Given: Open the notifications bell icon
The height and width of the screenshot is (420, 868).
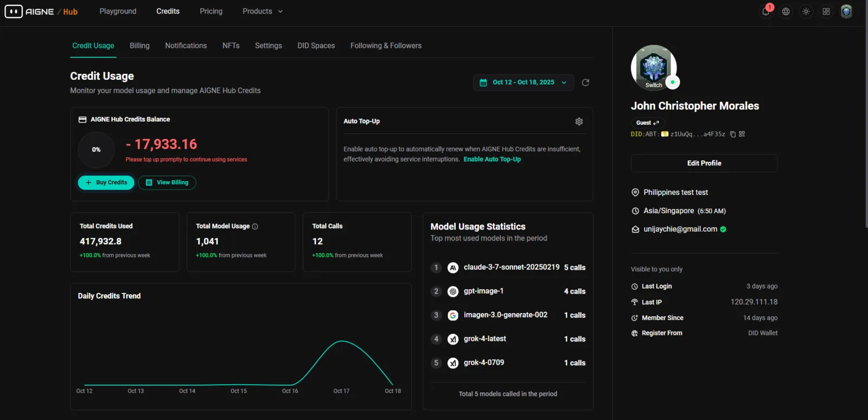Looking at the screenshot, I should coord(765,11).
